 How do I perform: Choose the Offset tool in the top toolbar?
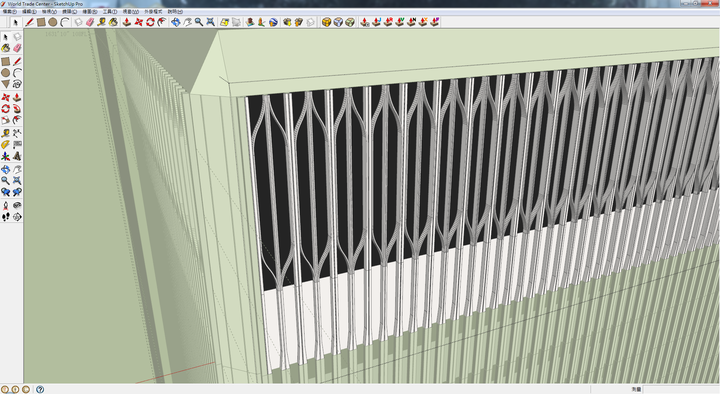click(162, 22)
